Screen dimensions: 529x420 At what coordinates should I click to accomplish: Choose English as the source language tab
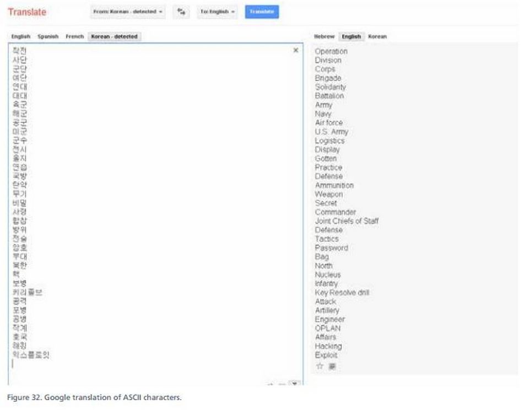pos(21,36)
